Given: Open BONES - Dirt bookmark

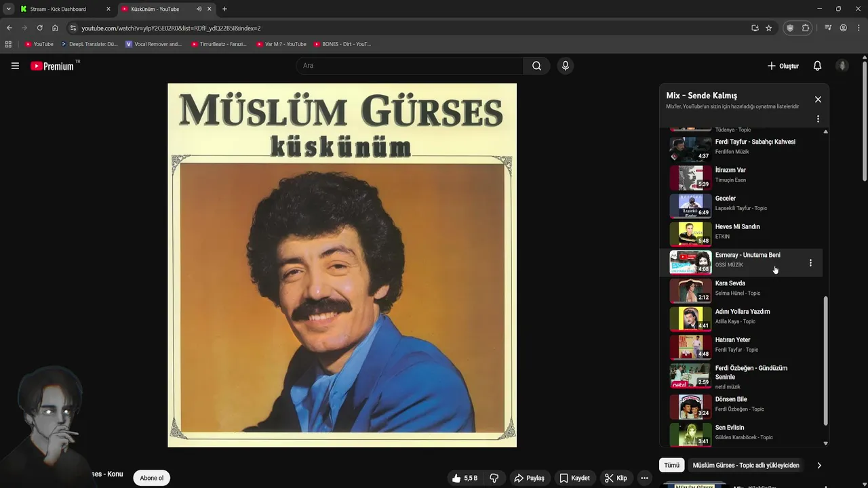Looking at the screenshot, I should (x=343, y=44).
